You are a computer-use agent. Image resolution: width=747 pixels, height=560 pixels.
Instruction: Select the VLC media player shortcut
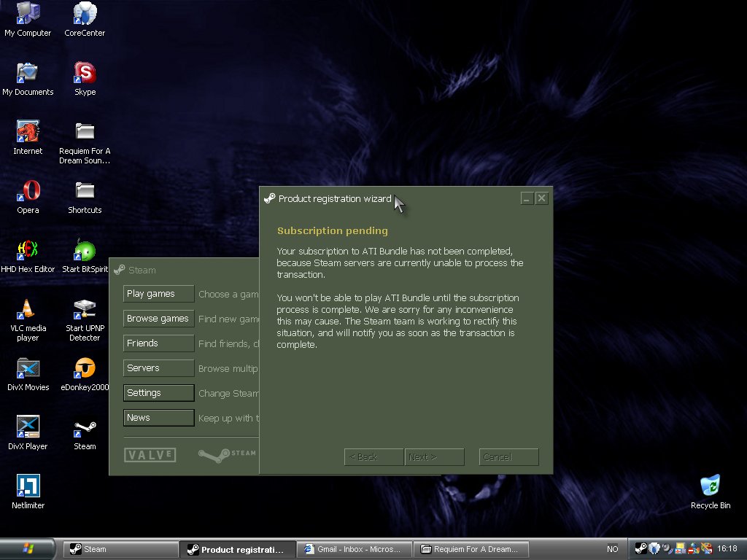coord(28,320)
